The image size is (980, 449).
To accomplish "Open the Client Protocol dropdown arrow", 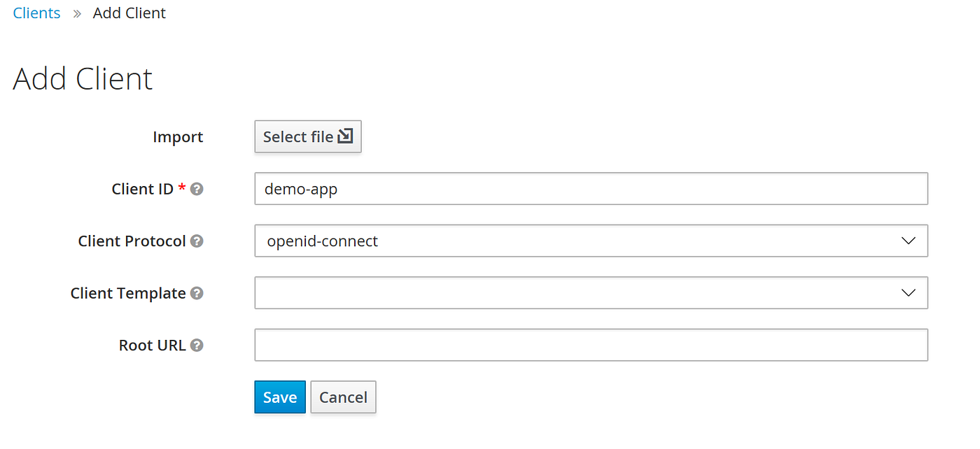I will 909,241.
